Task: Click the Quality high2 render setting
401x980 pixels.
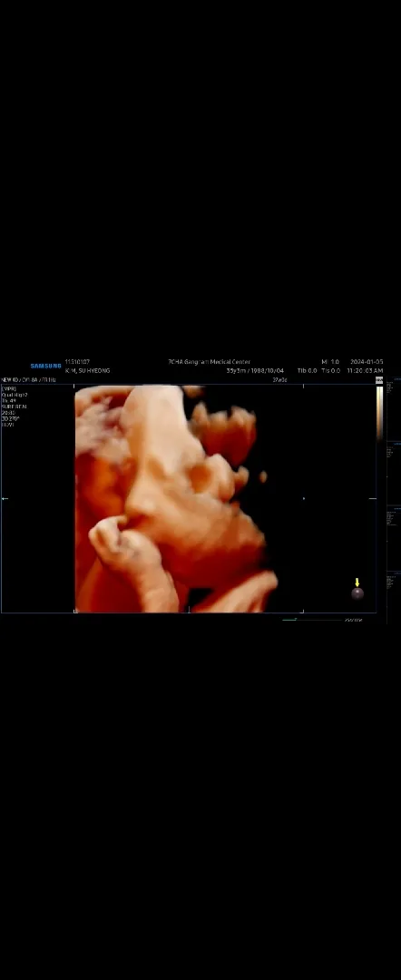Action: pos(15,395)
